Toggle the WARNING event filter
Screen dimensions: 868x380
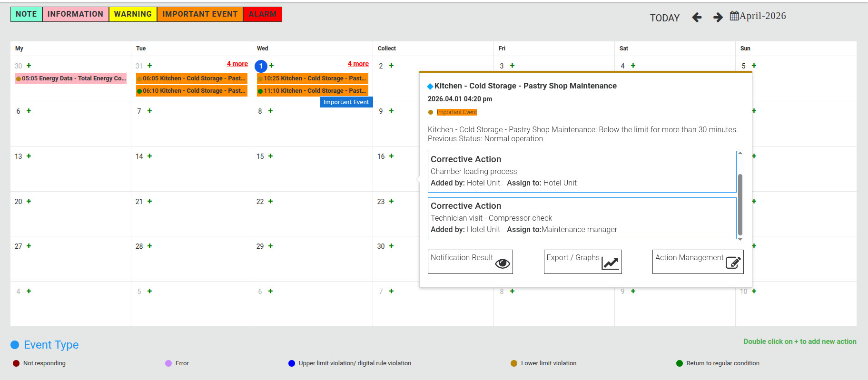point(133,14)
